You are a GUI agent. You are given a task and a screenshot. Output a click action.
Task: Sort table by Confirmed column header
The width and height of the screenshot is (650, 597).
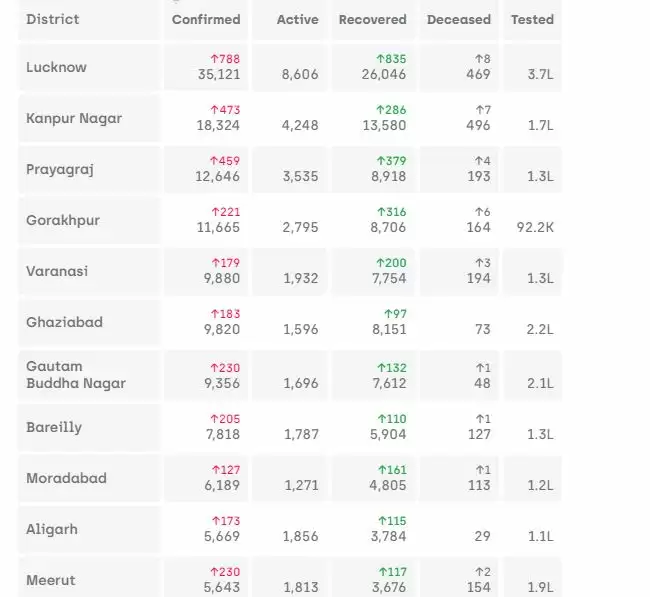(x=206, y=19)
